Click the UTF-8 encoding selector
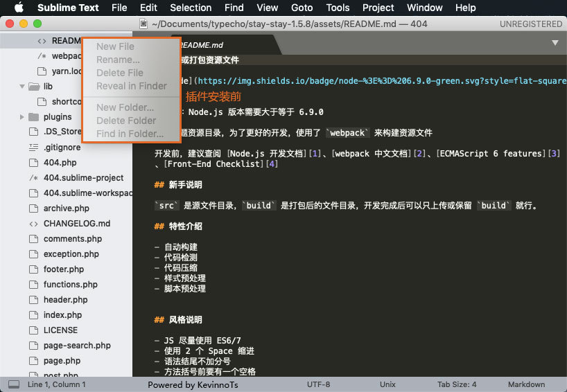The image size is (567, 392). tap(318, 384)
